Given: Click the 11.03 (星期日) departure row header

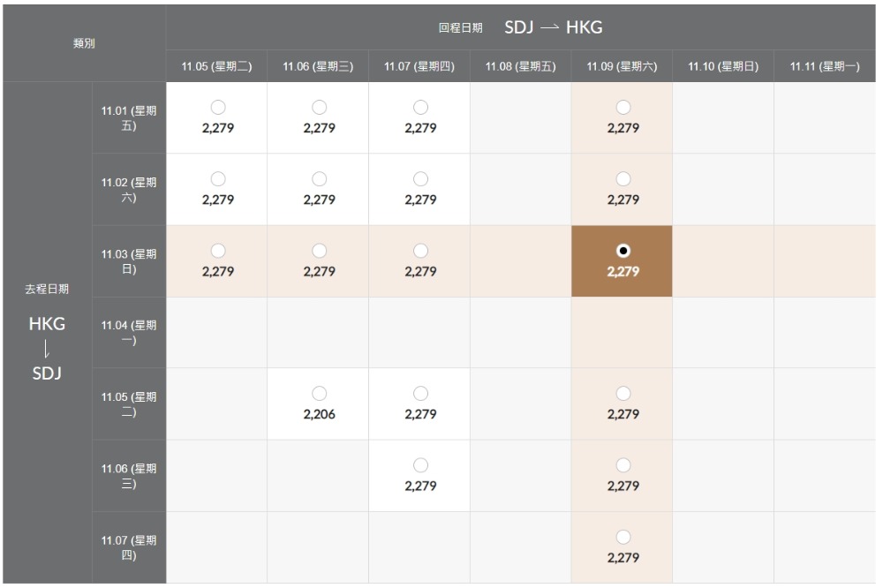Looking at the screenshot, I should 129,261.
